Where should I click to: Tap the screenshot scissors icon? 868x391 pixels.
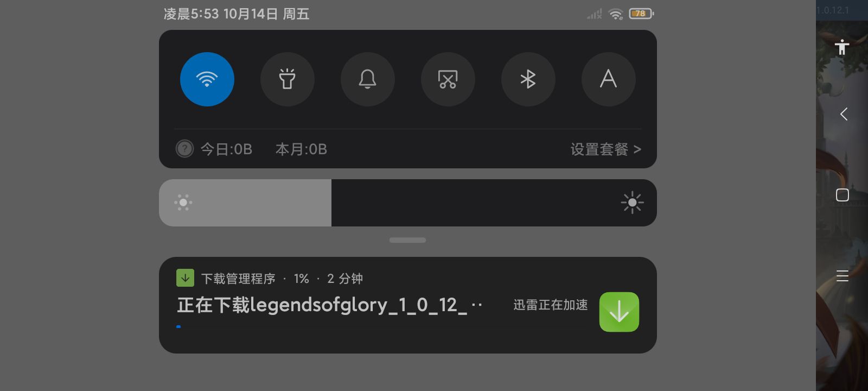(448, 79)
